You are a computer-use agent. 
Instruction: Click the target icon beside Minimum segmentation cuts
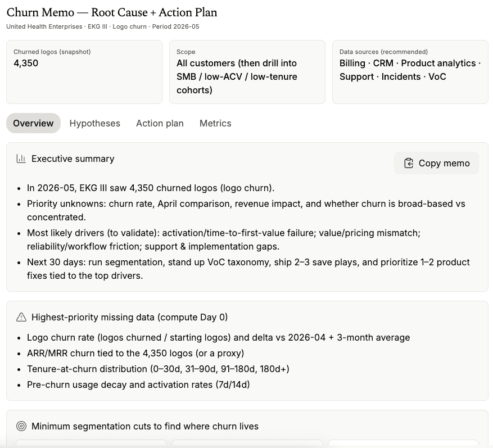[21, 426]
